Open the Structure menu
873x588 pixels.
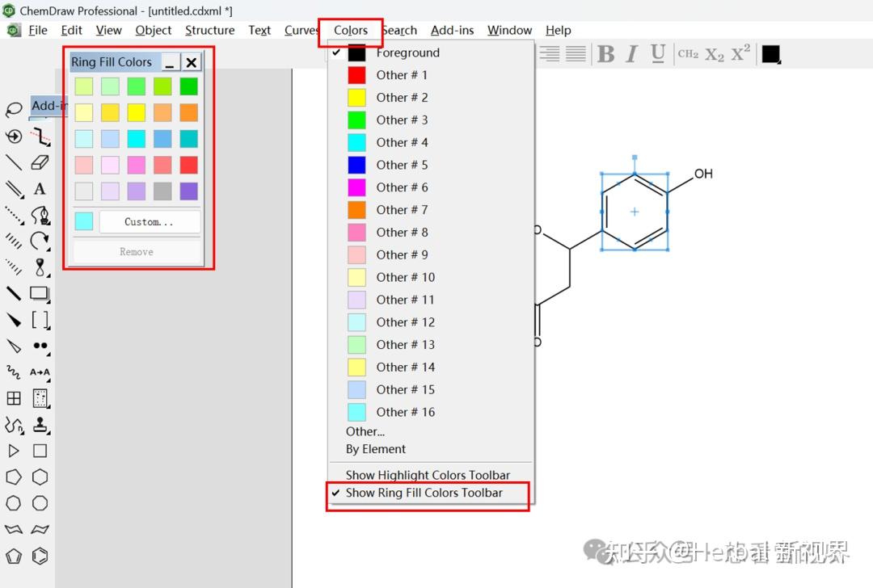click(209, 30)
